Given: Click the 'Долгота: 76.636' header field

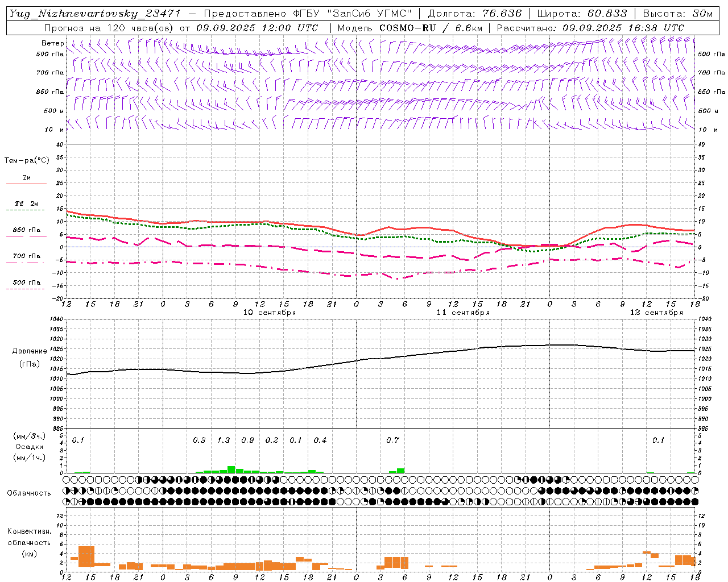Looking at the screenshot, I should pos(474,14).
